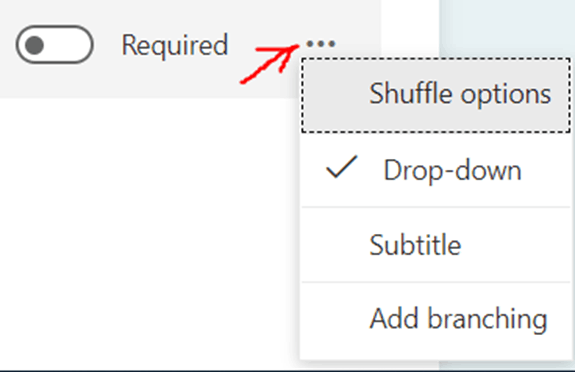Screen dimensions: 575x372
Task: Uncheck the Drop-down display option
Action: [x=436, y=170]
